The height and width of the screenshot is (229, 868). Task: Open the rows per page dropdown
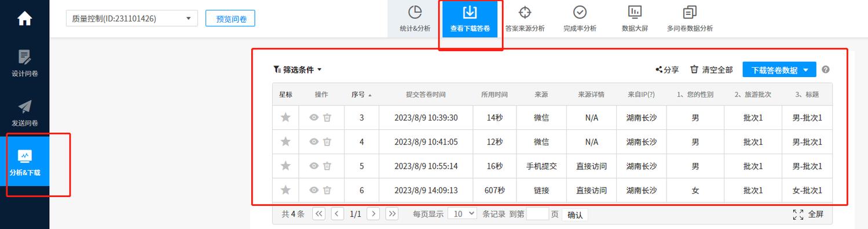pos(463,214)
